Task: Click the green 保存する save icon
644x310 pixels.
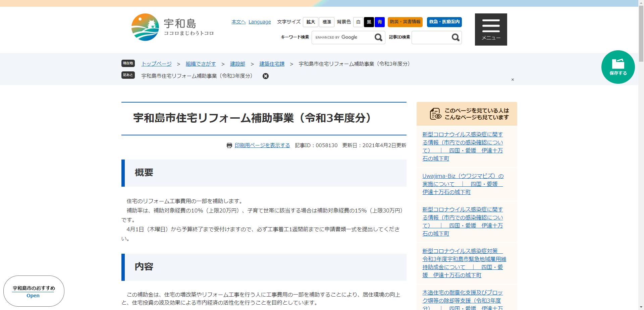Action: pos(618,66)
